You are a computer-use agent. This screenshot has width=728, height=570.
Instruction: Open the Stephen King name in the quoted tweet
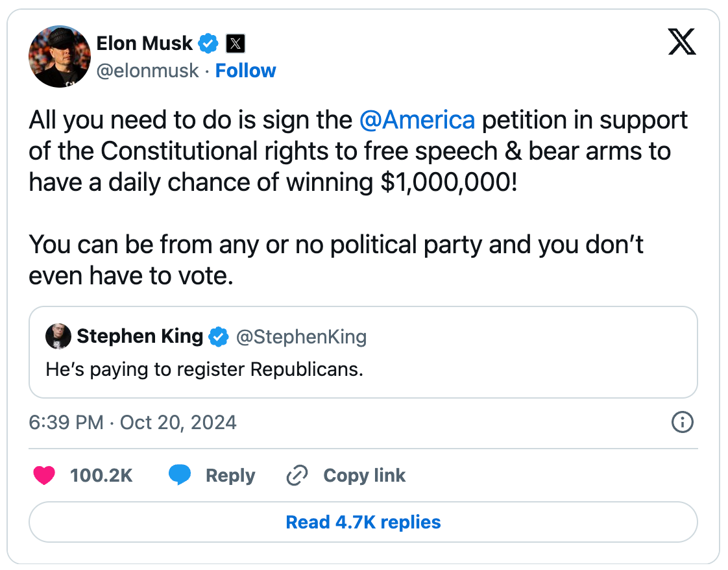coord(140,337)
